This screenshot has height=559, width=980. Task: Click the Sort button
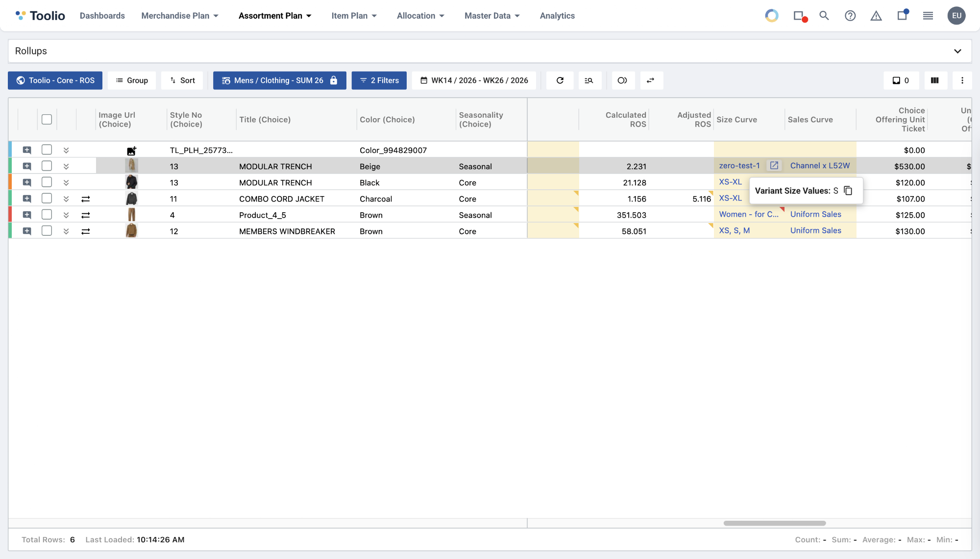[x=182, y=80]
